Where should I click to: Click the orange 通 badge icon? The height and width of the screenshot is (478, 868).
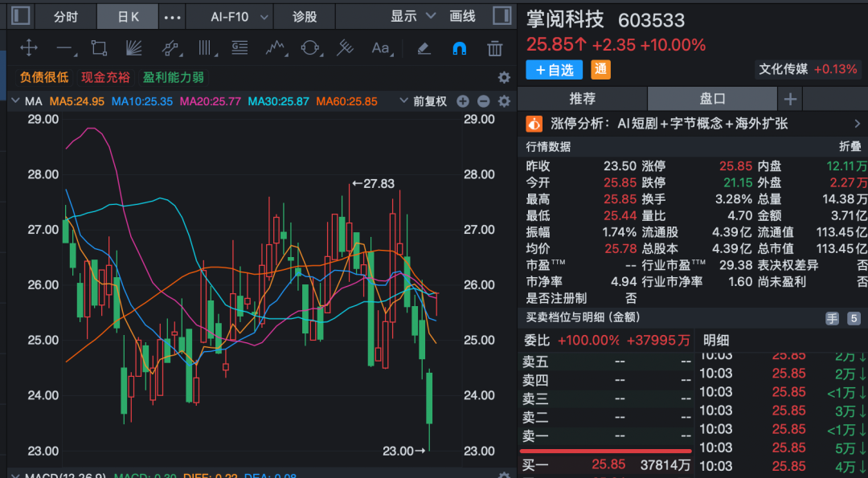pyautogui.click(x=600, y=70)
